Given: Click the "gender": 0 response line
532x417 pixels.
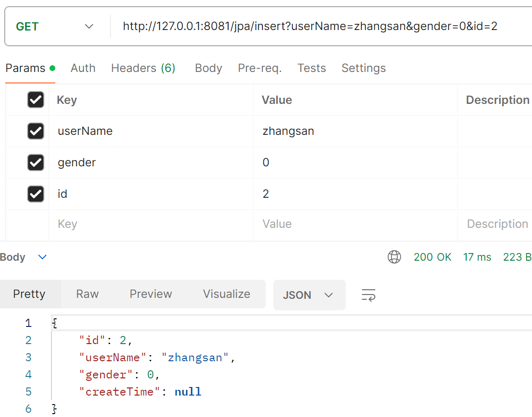Looking at the screenshot, I should 119,375.
